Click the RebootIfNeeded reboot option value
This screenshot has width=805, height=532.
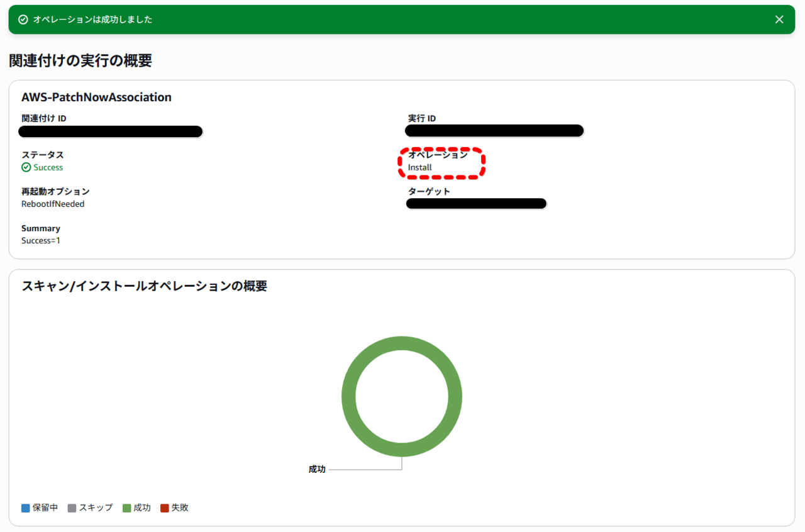pyautogui.click(x=53, y=204)
